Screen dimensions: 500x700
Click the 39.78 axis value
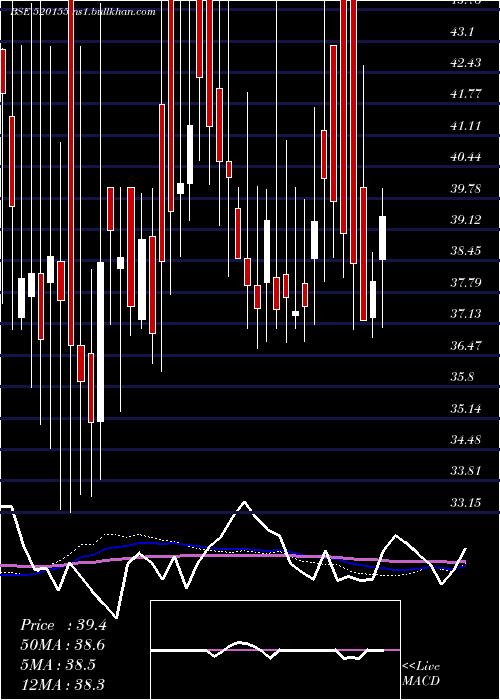(x=466, y=189)
